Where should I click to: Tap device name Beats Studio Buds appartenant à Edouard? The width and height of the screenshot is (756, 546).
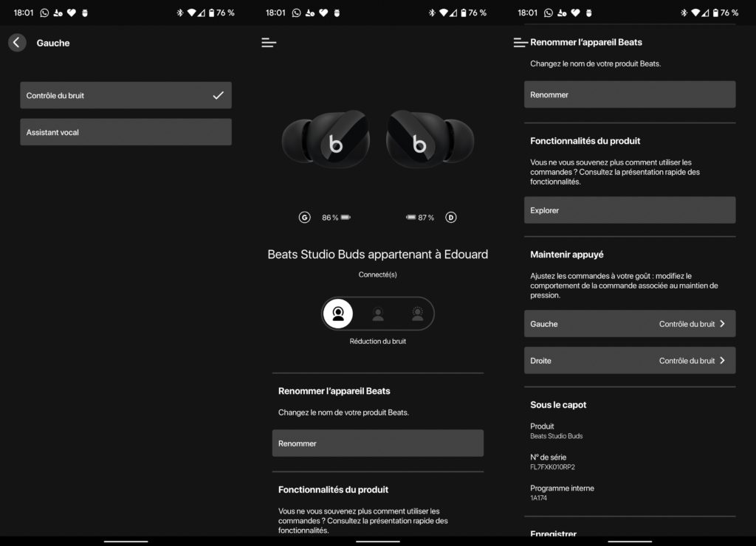[x=377, y=255]
